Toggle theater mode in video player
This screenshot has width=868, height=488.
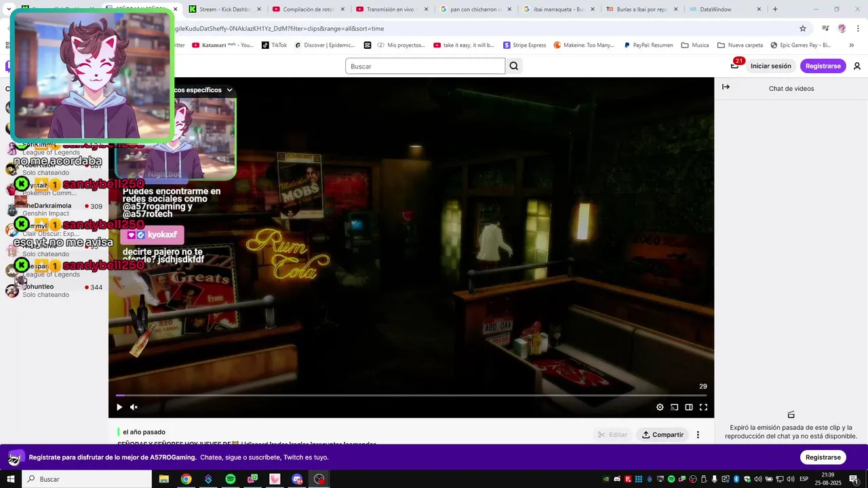point(689,407)
